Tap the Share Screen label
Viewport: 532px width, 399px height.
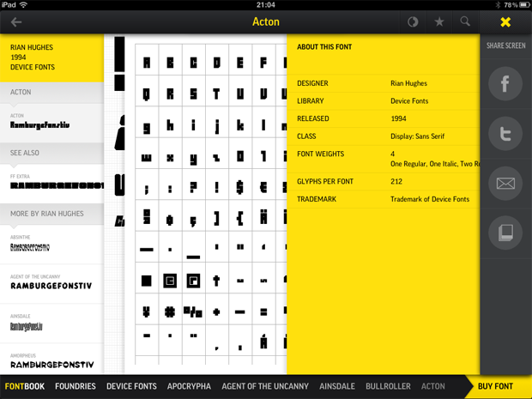pyautogui.click(x=506, y=45)
